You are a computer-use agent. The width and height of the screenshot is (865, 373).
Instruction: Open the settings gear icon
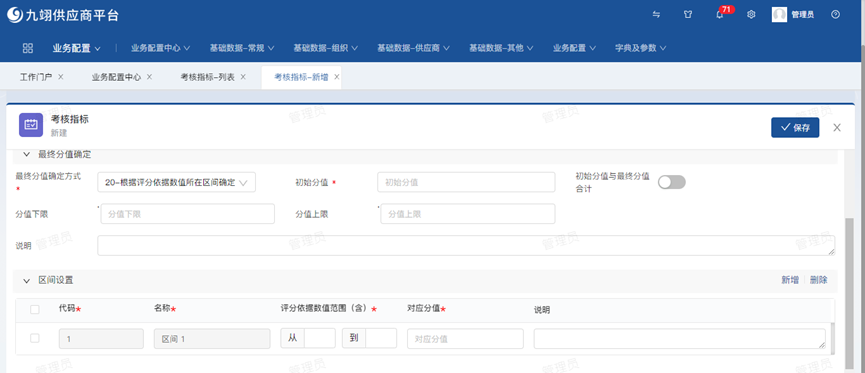tap(751, 15)
